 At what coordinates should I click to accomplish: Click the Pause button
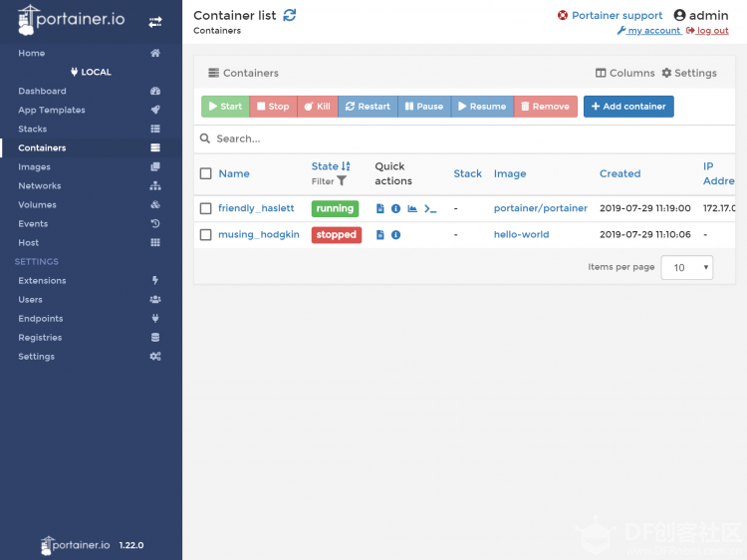coord(424,107)
